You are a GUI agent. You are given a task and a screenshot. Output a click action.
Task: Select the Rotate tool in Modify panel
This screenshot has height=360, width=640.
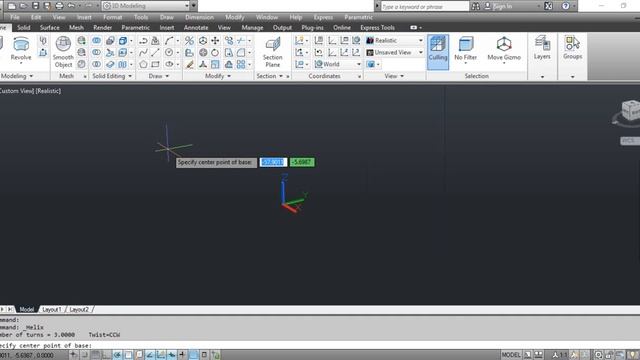tap(215, 52)
